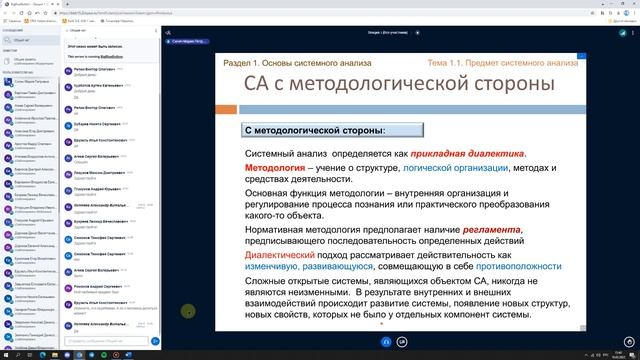Open File Explorer from taskbar
The image size is (640, 360).
55,355
